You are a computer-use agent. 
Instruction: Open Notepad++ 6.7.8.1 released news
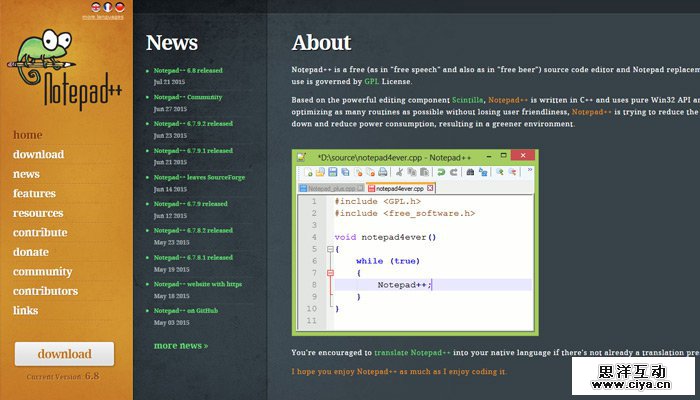click(193, 257)
